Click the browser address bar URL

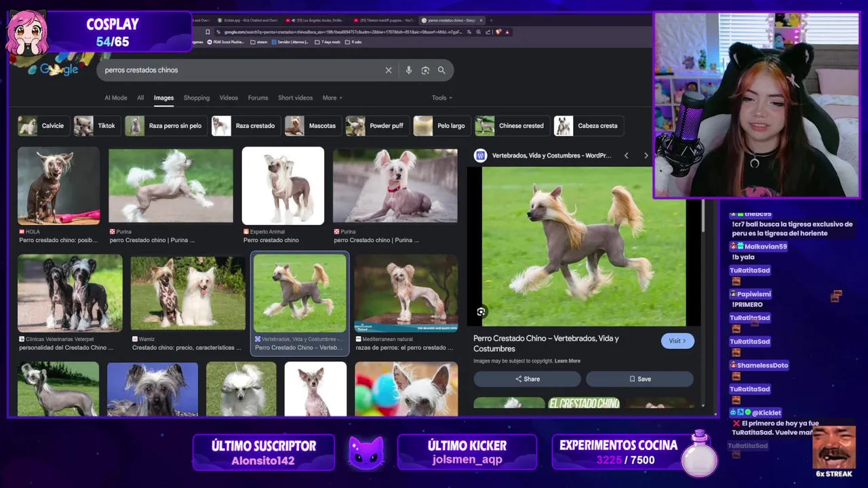click(x=342, y=32)
